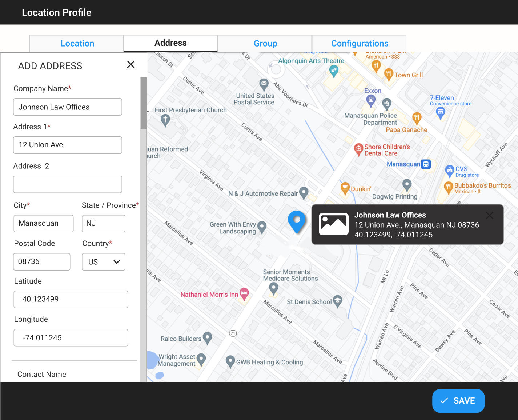518x420 pixels.
Task: Edit the Company Name field
Action: [x=68, y=107]
